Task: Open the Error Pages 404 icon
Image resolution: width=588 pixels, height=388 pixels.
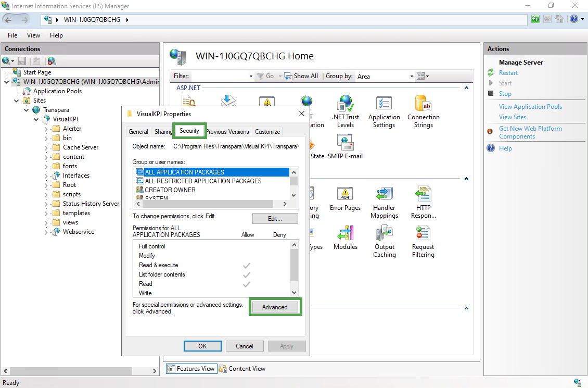Action: (x=345, y=196)
